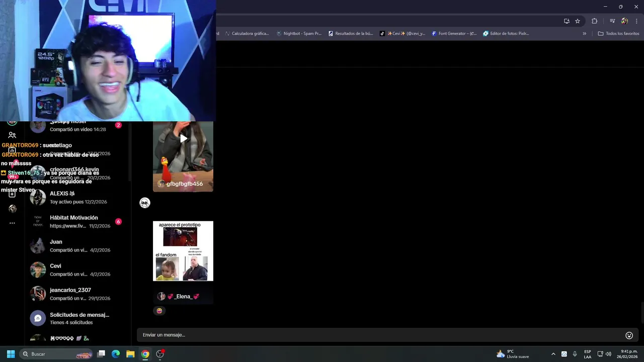Open the ESP LAA language switcher

tap(588, 354)
